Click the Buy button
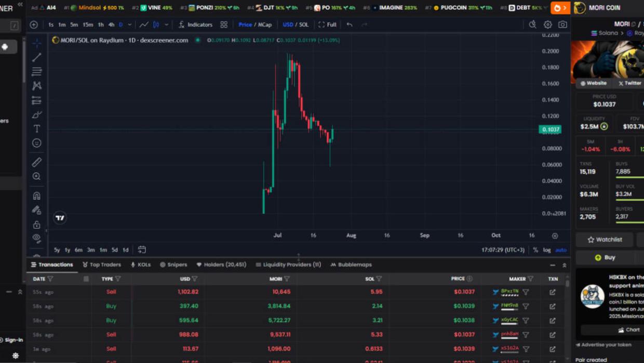The image size is (644, 363). (x=605, y=257)
